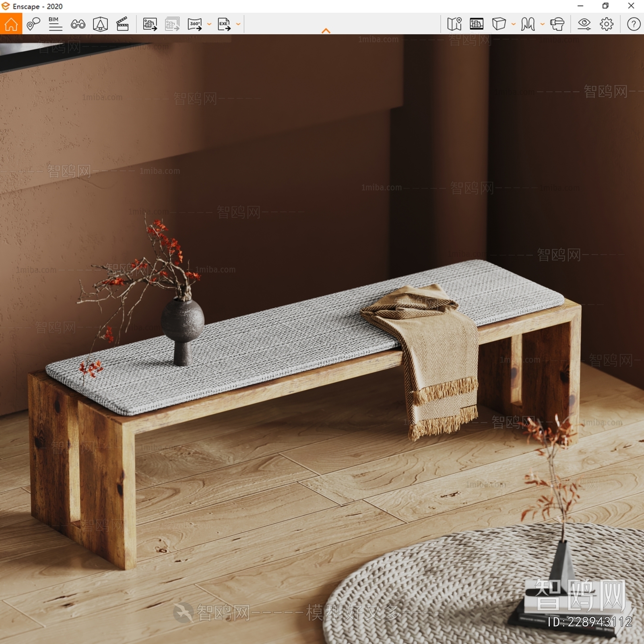Click the Screenshot export icon
Viewport: 644px width, 644px height.
(150, 24)
